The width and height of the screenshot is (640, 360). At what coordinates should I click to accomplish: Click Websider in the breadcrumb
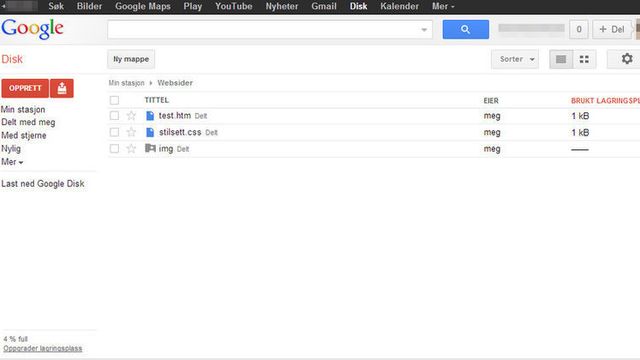(175, 83)
